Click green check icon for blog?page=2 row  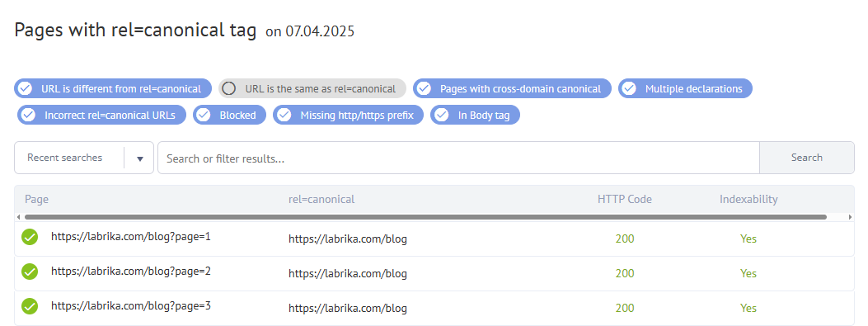coord(30,272)
